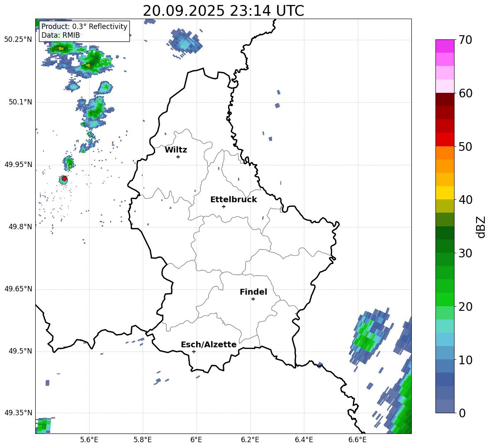The height and width of the screenshot is (448, 491).
Task: Click the red dot radar marker
Action: tap(64, 179)
